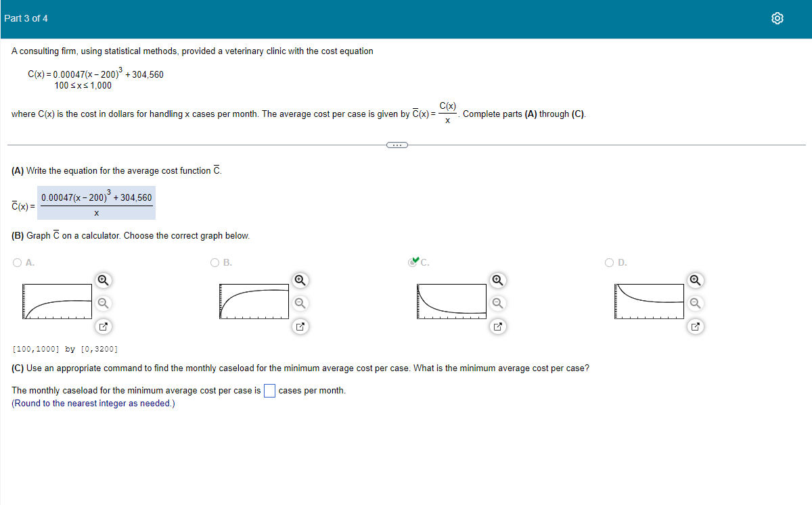Select answer option D
Screen dimensions: 812x505
coord(610,263)
